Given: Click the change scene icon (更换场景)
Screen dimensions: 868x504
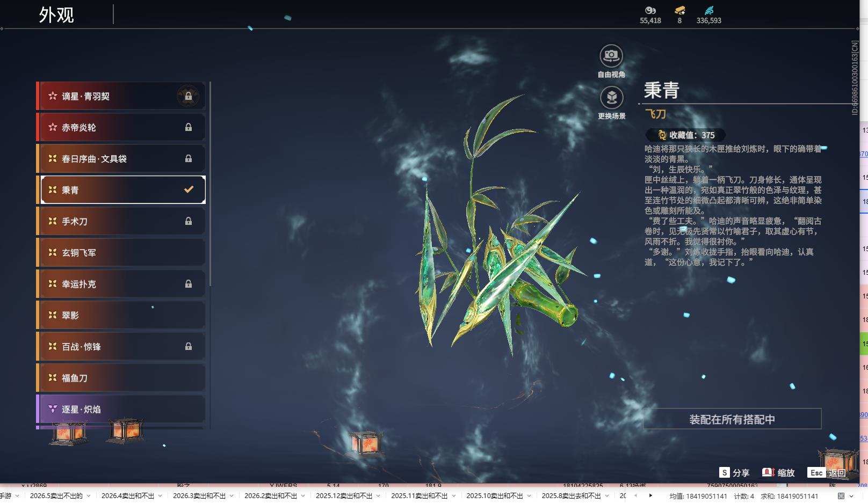Looking at the screenshot, I should click(x=611, y=98).
